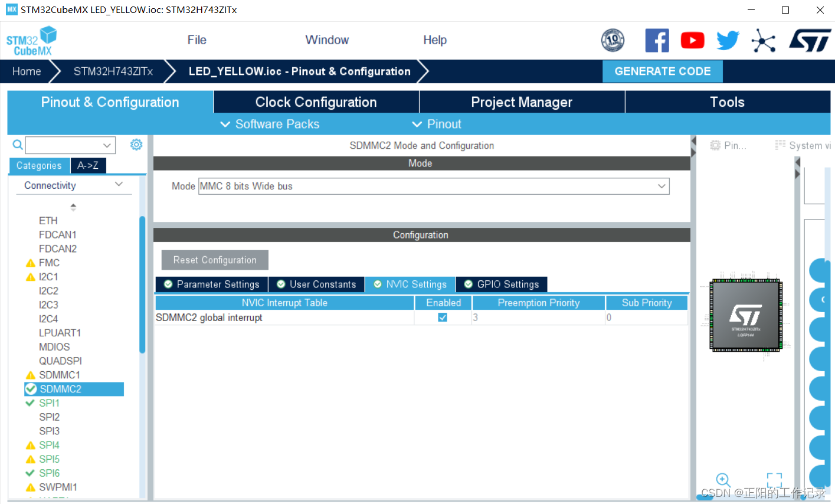This screenshot has width=835, height=504.
Task: Open User Constants tab
Action: click(x=316, y=284)
